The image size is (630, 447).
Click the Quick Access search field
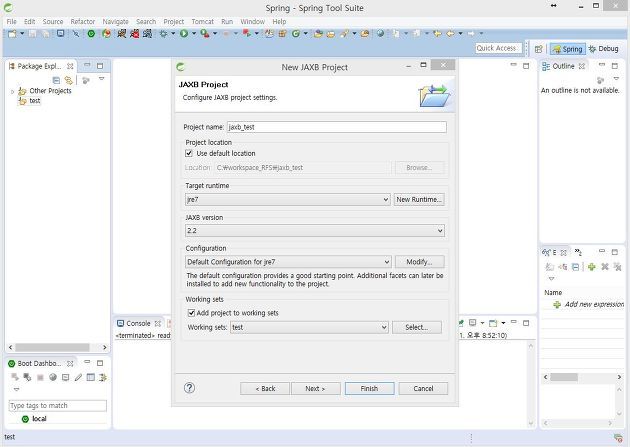499,48
